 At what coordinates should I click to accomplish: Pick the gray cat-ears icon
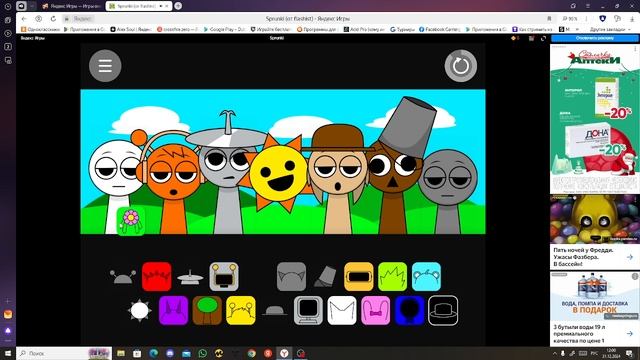(291, 277)
